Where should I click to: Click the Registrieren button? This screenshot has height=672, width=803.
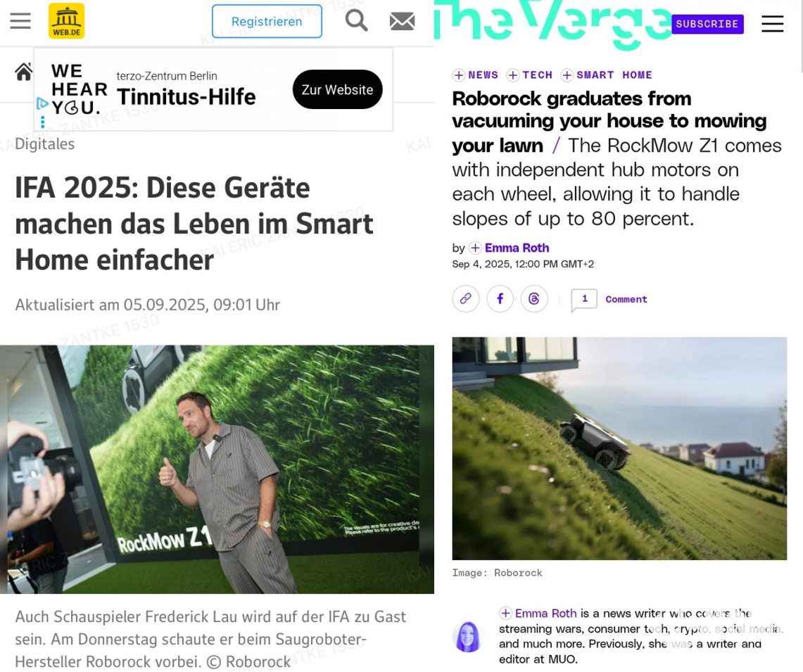click(x=267, y=22)
